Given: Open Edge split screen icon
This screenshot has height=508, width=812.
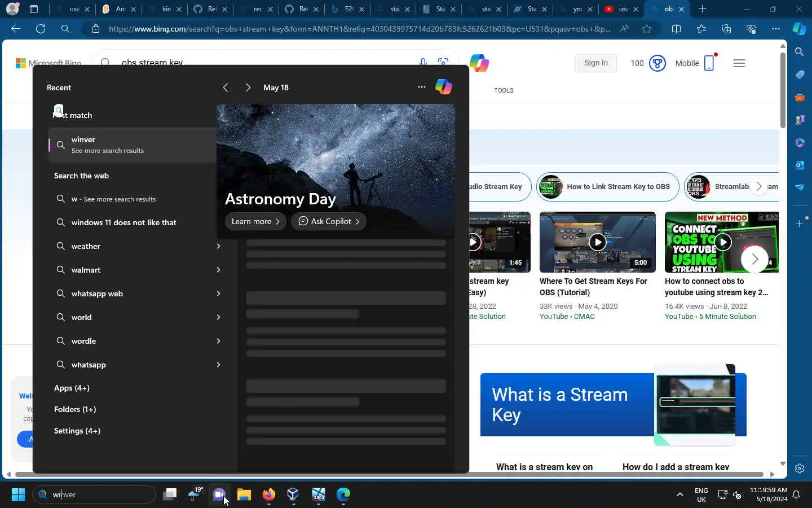Looking at the screenshot, I should (677, 29).
